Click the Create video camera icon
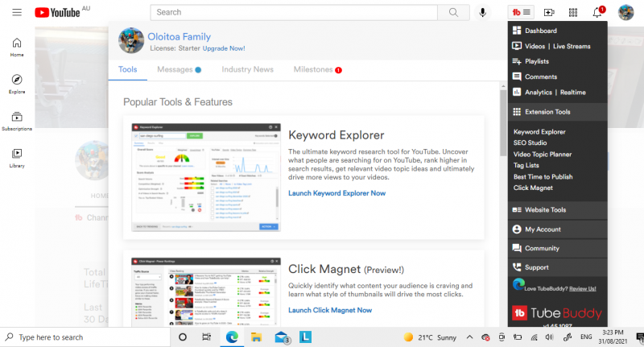The width and height of the screenshot is (644, 347). tap(549, 12)
